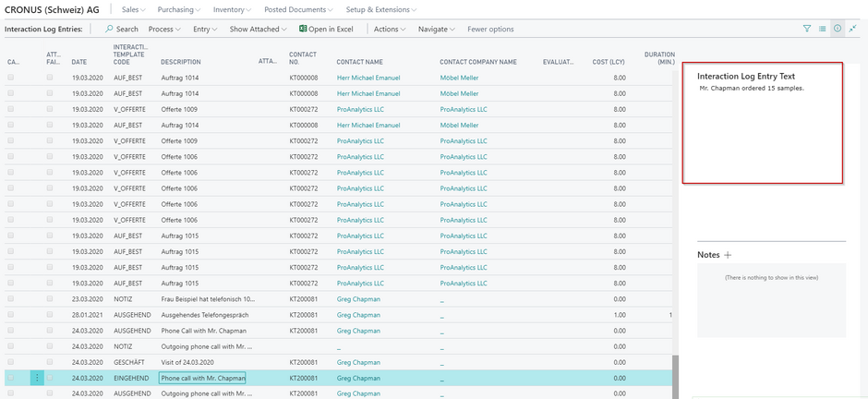Toggle Attempt Failed checkbox in first row
Screen dimensions: 868x399
[50, 79]
